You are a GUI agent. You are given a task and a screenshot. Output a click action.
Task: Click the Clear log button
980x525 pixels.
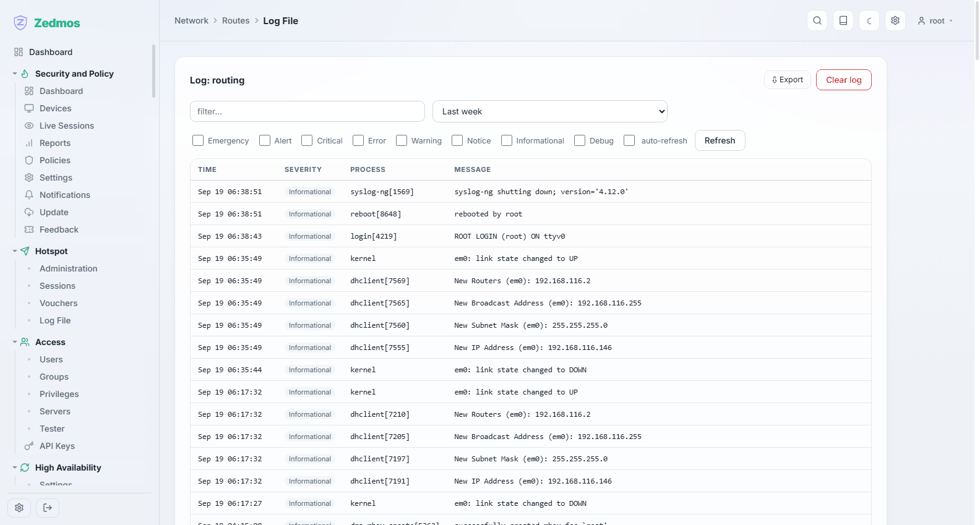coord(844,80)
